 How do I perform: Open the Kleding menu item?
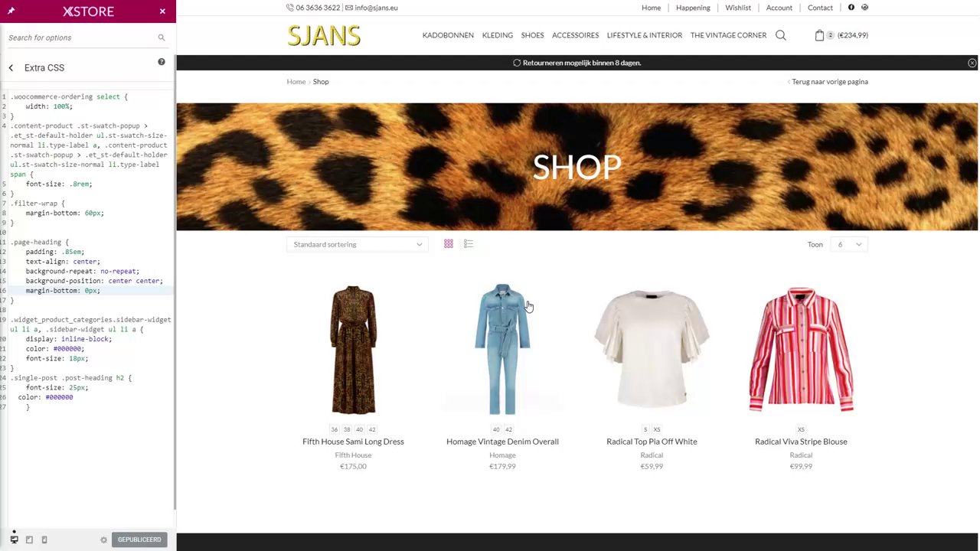click(498, 35)
